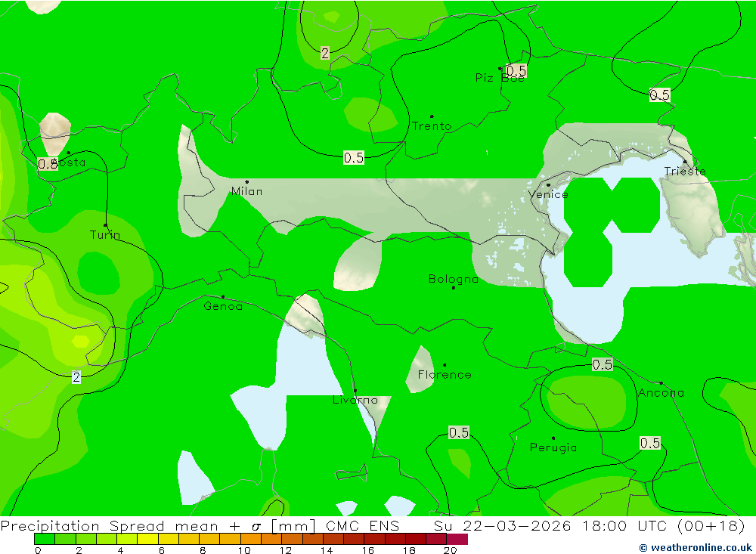Click the legend value 16
Screen dimensions: 756x554
pyautogui.click(x=368, y=550)
